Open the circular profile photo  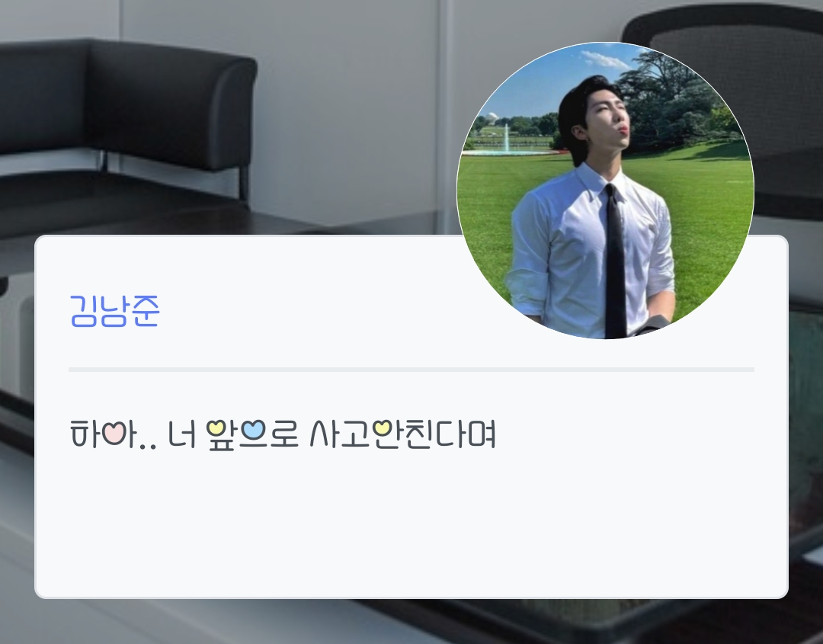pyautogui.click(x=605, y=191)
